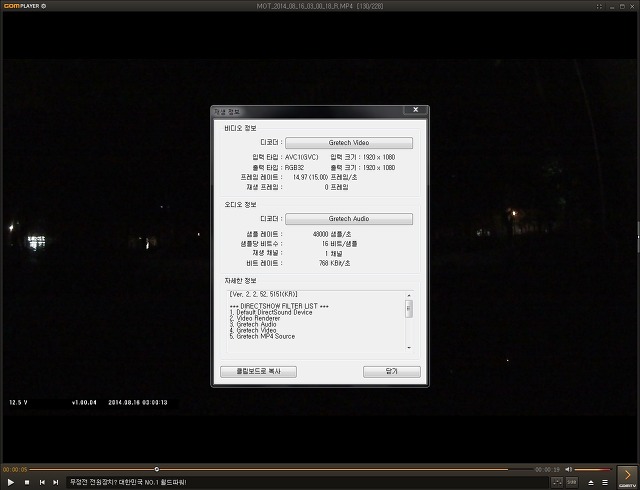
Task: Click the Gretech Video decoder button
Action: [x=349, y=143]
